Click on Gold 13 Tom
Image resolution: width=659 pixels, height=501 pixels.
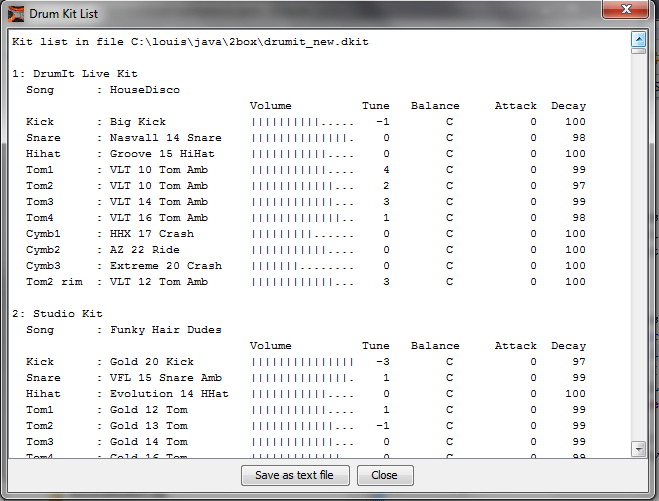pos(148,426)
